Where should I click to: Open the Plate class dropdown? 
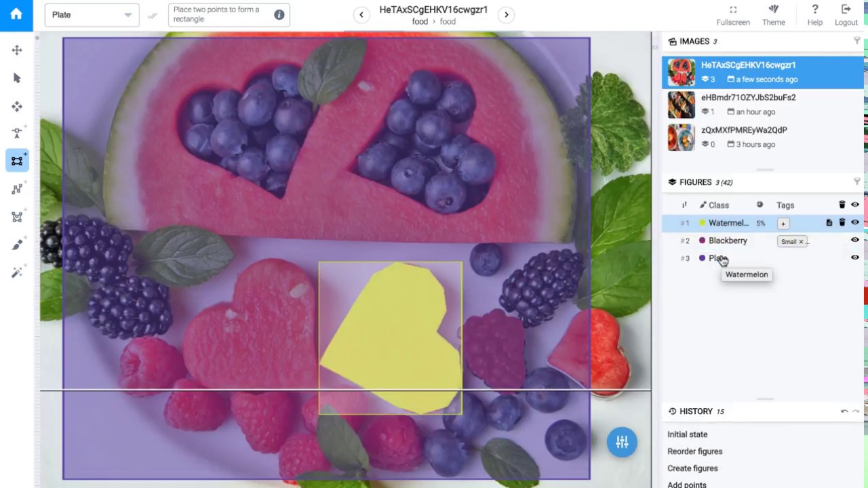[92, 15]
